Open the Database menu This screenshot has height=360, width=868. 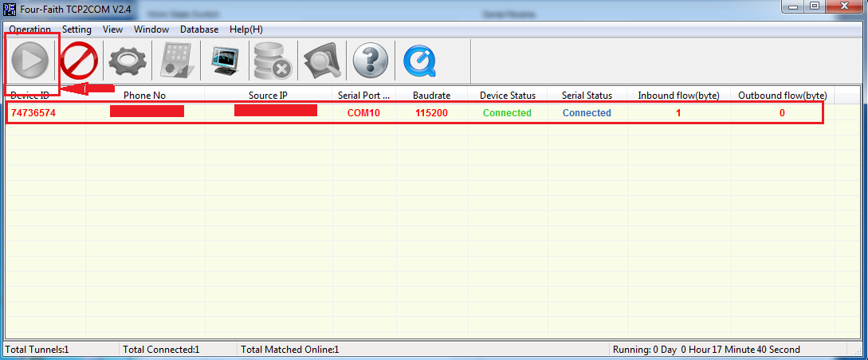199,29
